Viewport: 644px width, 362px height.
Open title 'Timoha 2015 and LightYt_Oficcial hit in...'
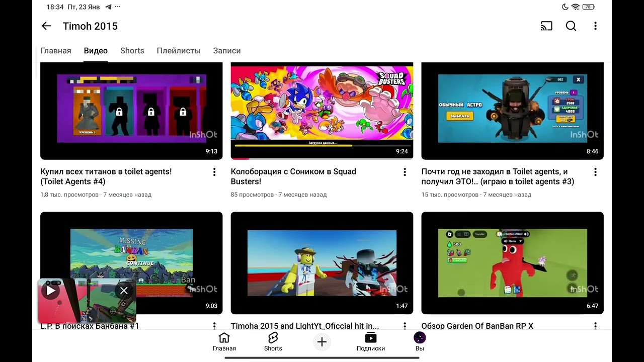pyautogui.click(x=305, y=326)
